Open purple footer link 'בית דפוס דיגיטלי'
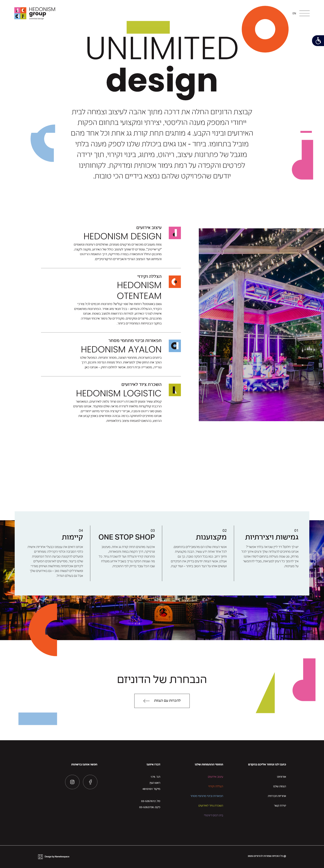Image resolution: width=324 pixels, height=868 pixels. click(x=213, y=815)
